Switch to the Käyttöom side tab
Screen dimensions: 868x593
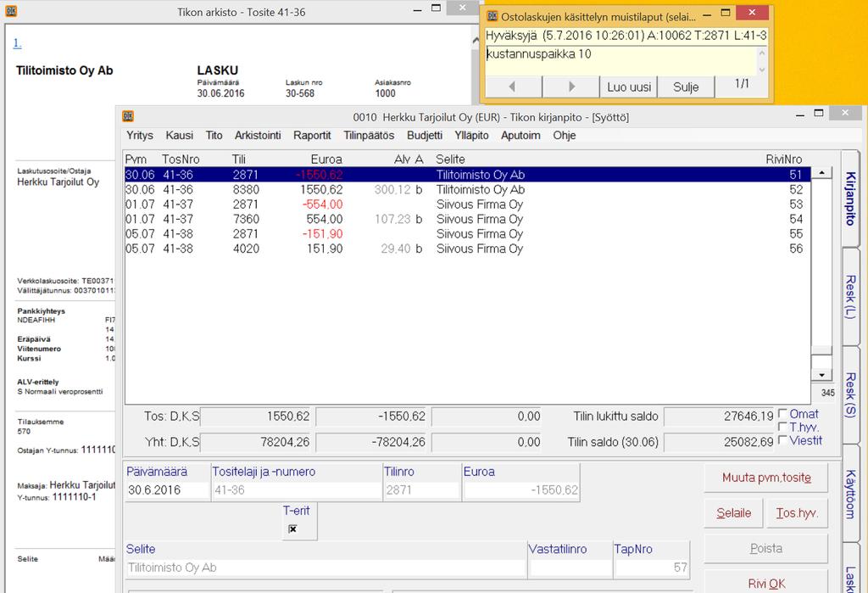(x=850, y=494)
